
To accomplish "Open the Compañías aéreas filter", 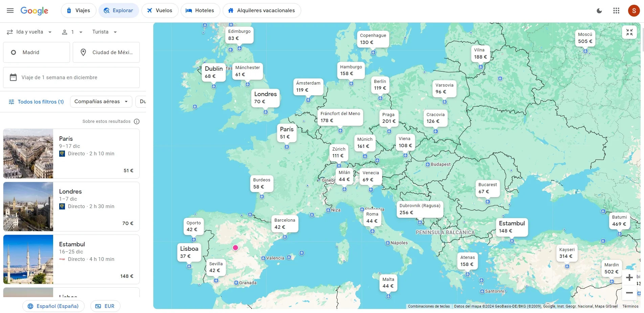I will 101,102.
